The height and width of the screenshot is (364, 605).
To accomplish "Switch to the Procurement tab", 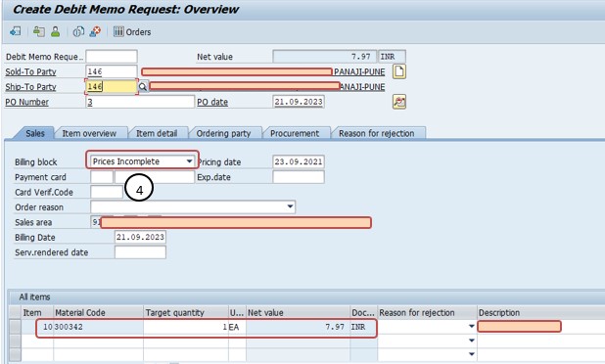I will click(x=295, y=133).
